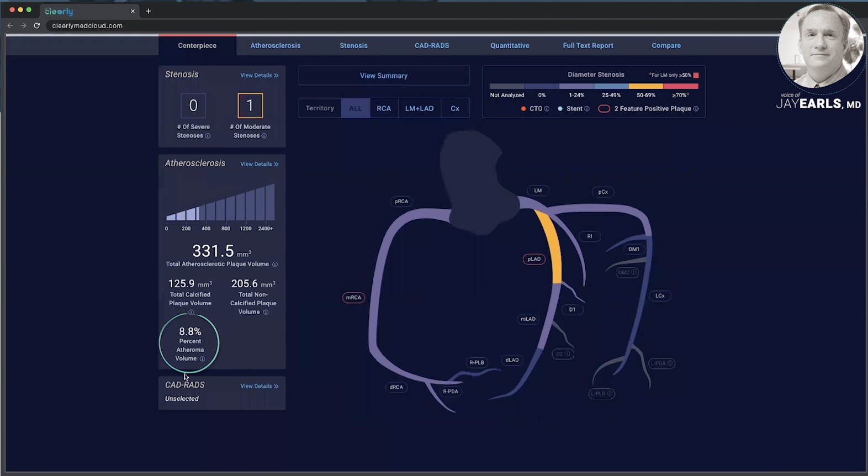Select the pLAD vessel label
The width and height of the screenshot is (868, 476).
(x=534, y=259)
